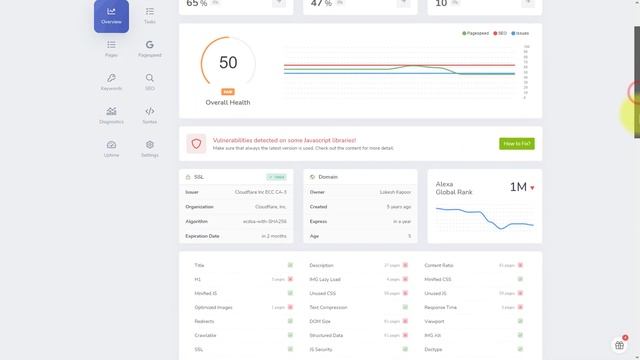This screenshot has width=640, height=360.
Task: Click the Minified CSS status box
Action: pos(520,279)
